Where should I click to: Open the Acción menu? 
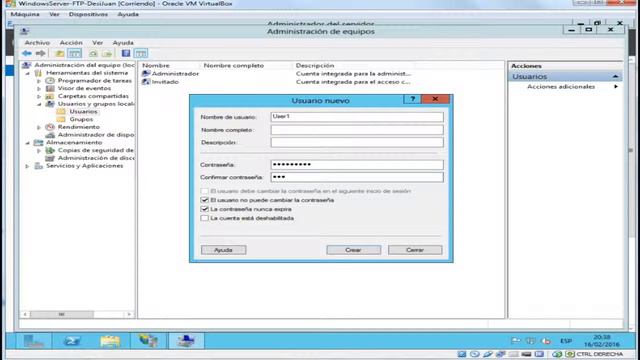click(71, 42)
